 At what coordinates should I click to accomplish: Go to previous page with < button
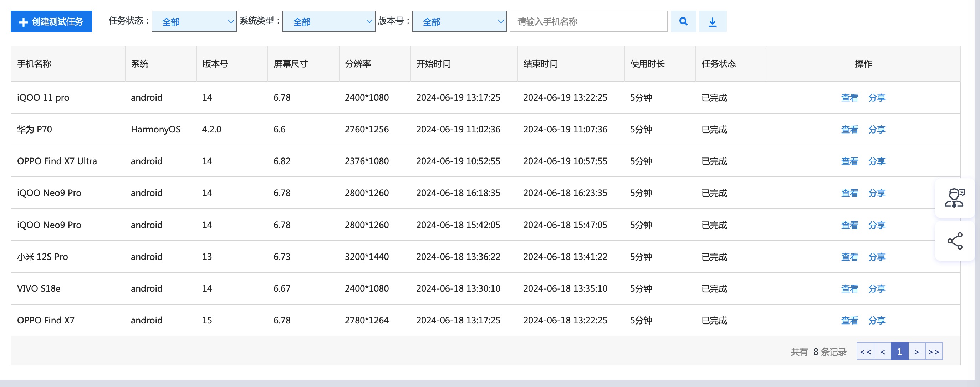point(883,351)
